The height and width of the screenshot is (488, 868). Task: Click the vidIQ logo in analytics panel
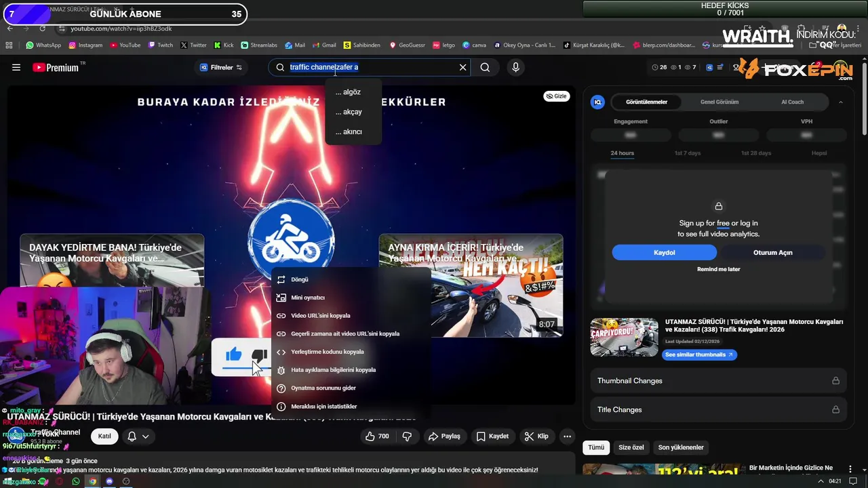click(597, 102)
